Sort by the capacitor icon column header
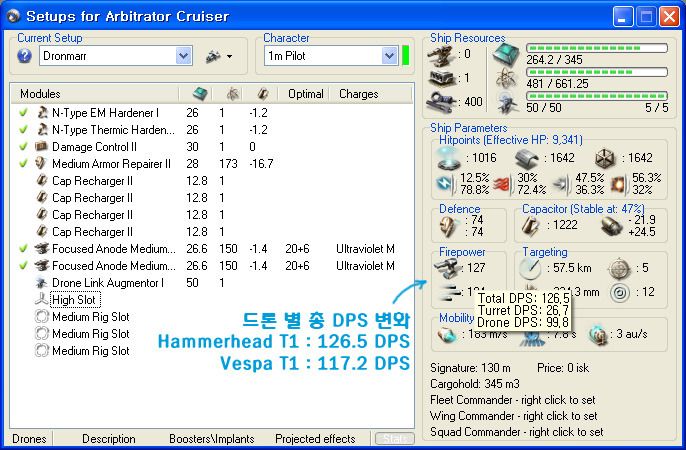The height and width of the screenshot is (450, 686). coord(263,94)
